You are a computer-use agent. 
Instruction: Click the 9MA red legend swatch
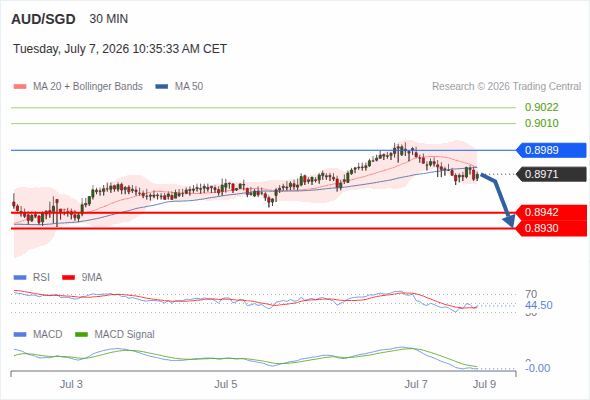point(68,278)
